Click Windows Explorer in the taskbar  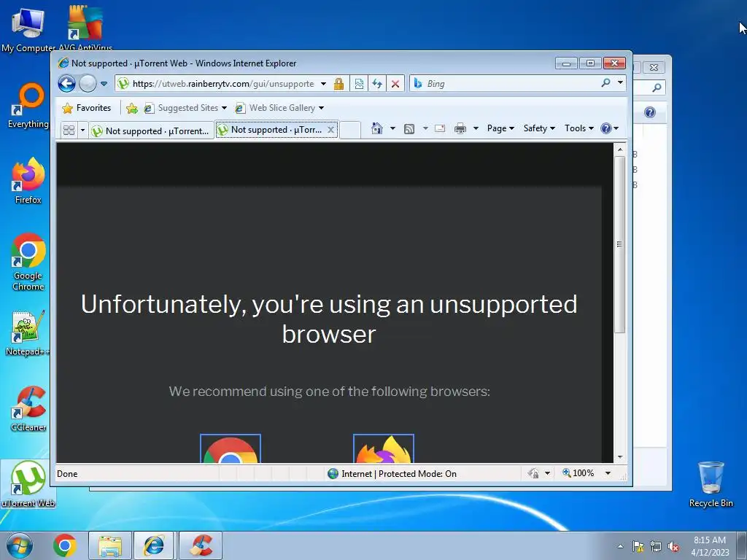[x=110, y=545]
